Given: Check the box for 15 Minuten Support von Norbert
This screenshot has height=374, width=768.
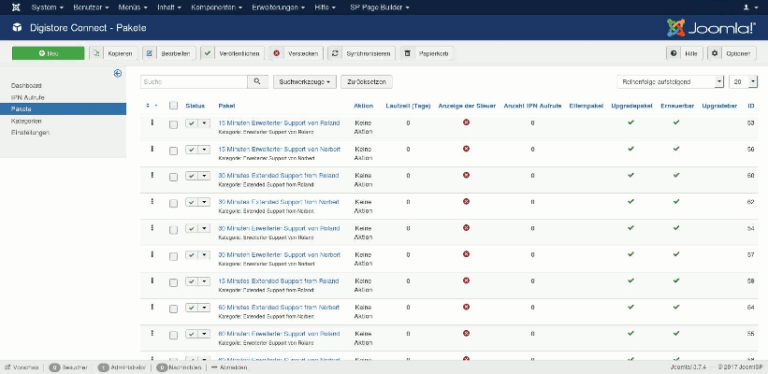Looking at the screenshot, I should pos(173,151).
